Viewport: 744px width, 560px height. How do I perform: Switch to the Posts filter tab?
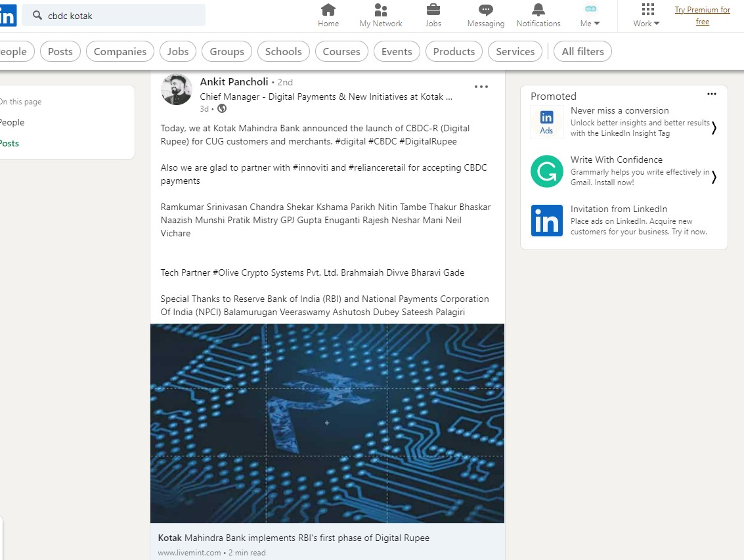pos(60,51)
